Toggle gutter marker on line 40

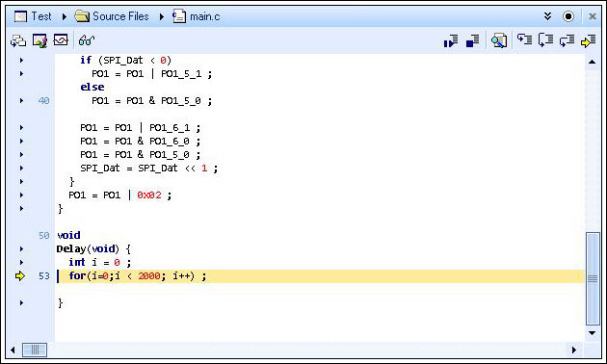click(21, 100)
